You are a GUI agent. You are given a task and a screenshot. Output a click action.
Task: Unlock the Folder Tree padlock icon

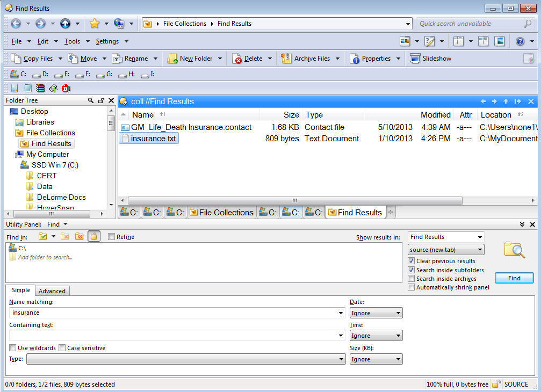point(101,100)
